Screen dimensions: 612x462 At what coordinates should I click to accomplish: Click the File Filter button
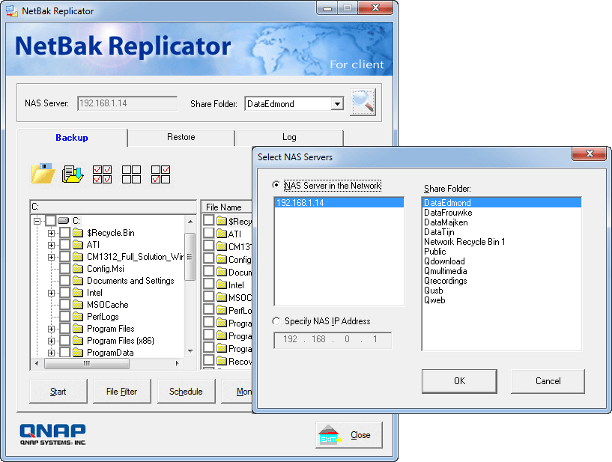coord(122,391)
